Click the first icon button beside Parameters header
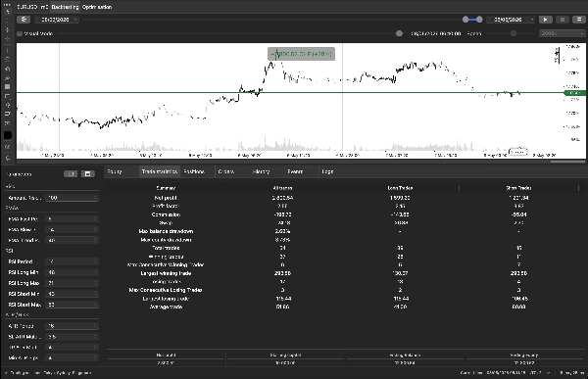Image resolution: width=588 pixels, height=379 pixels. tap(71, 174)
